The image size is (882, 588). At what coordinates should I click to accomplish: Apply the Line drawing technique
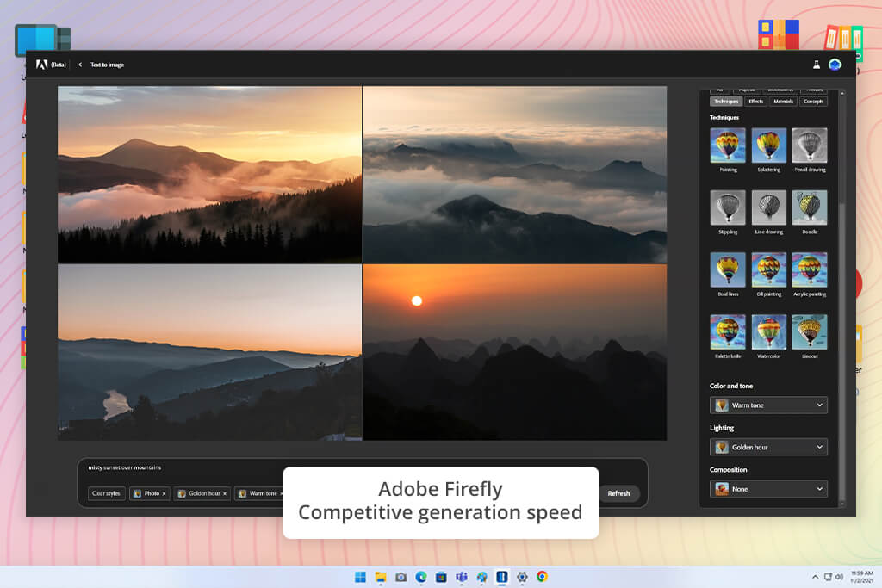coord(769,207)
